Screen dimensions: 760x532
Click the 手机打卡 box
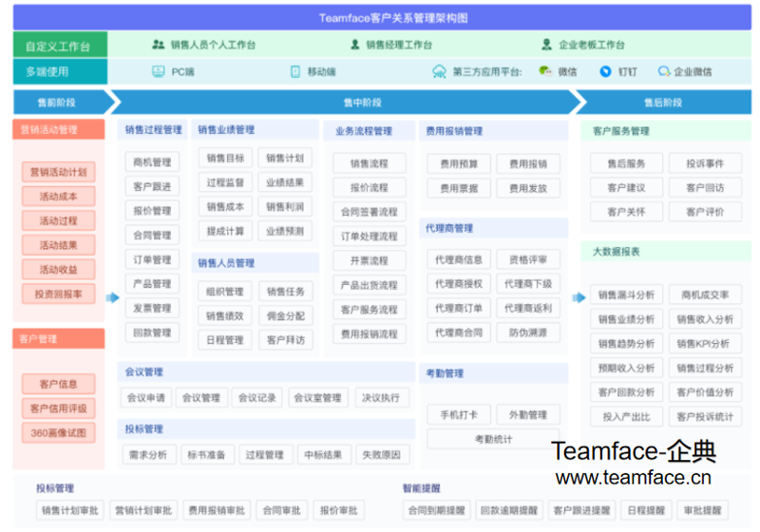coord(459,415)
